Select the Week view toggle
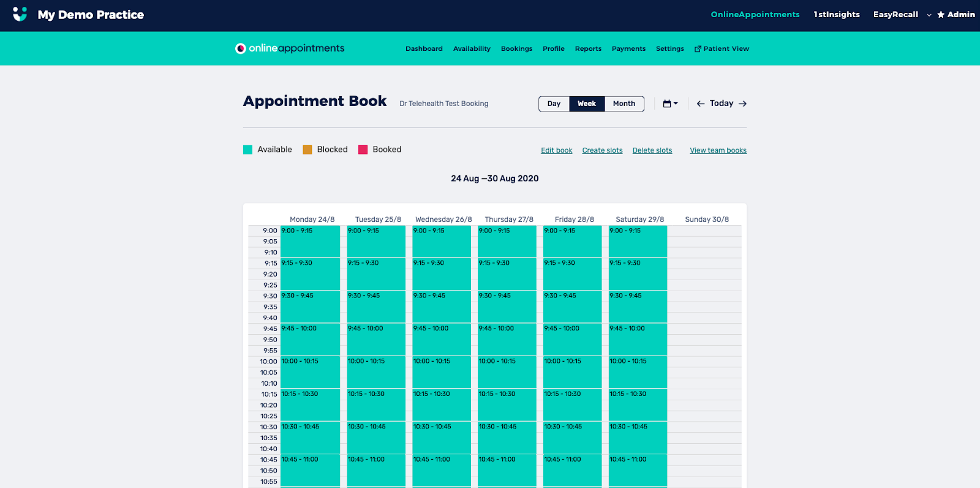 (586, 104)
